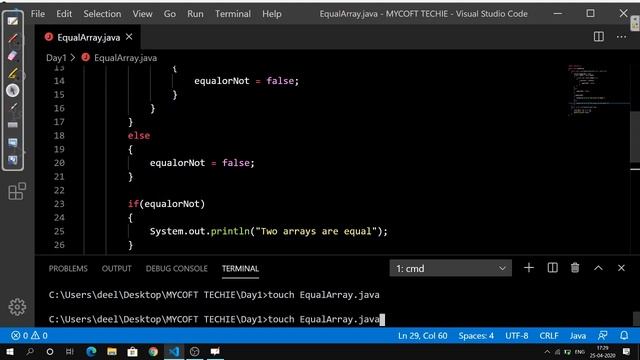Image resolution: width=640 pixels, height=360 pixels.
Task: Show errors and warnings count
Action: [29, 336]
